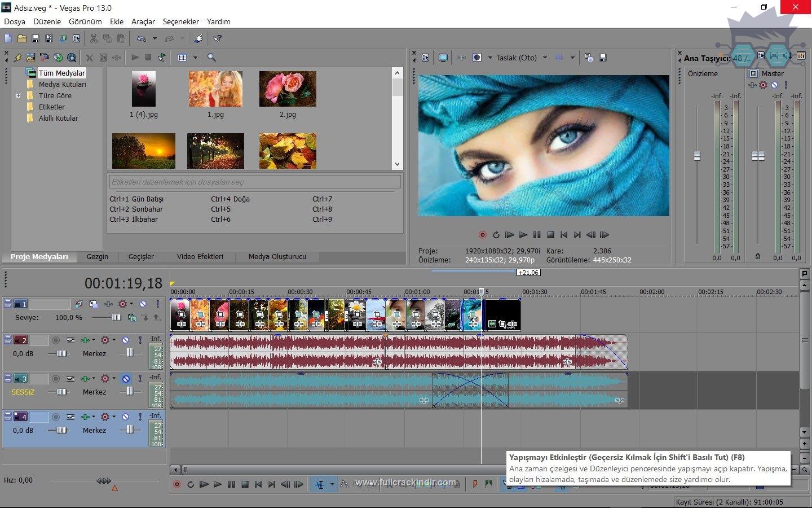Open the Normal Edit tool dropdown arrow

point(332,484)
